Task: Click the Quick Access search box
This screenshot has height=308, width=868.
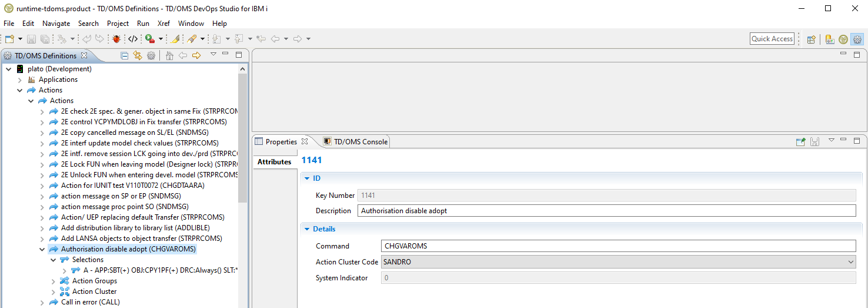Action: tap(772, 39)
